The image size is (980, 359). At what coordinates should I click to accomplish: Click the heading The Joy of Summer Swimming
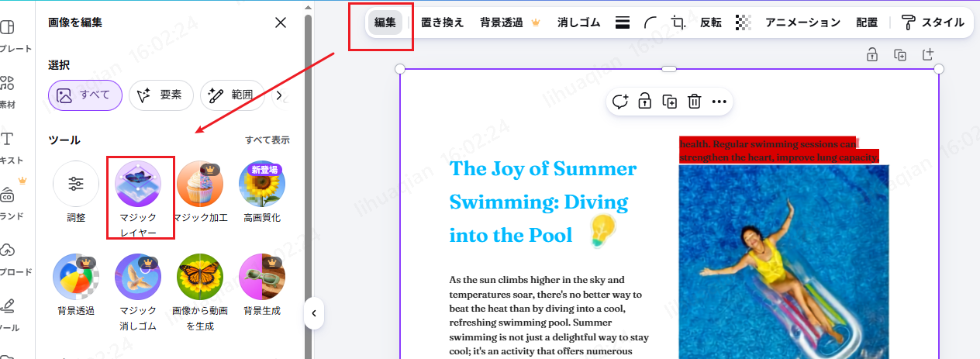[x=543, y=202]
